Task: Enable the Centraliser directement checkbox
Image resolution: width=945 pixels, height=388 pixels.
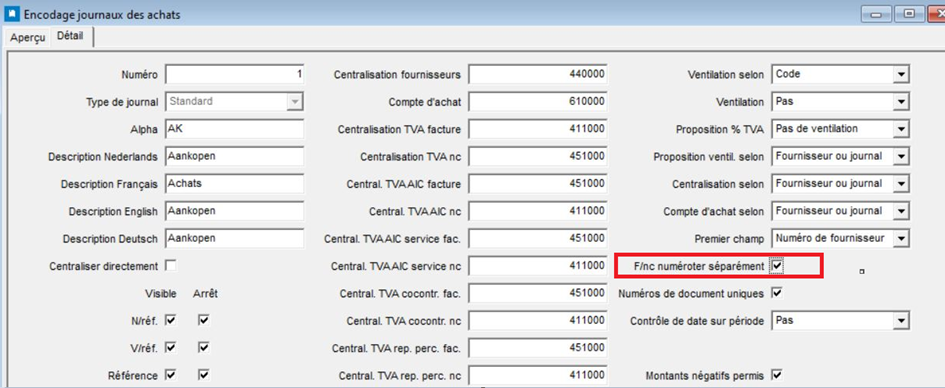Action: [171, 266]
